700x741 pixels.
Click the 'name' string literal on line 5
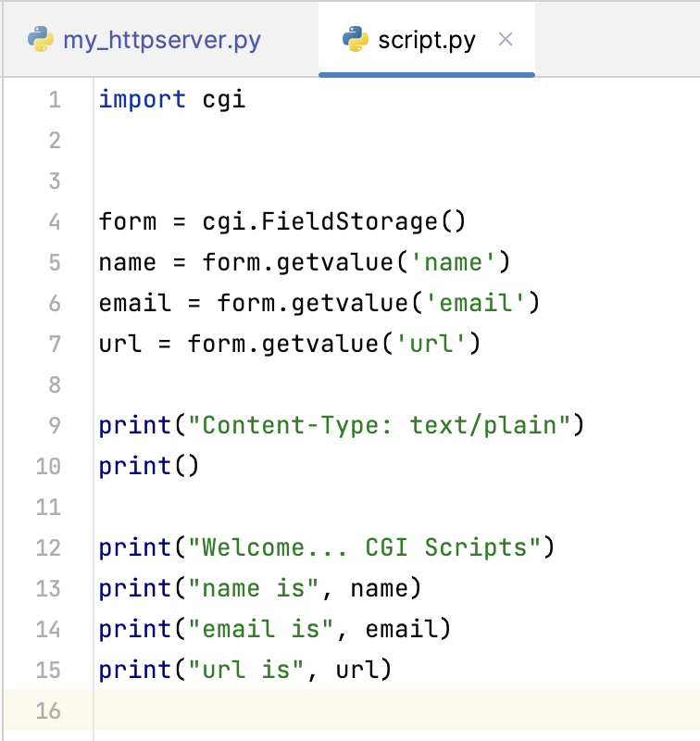pyautogui.click(x=453, y=262)
